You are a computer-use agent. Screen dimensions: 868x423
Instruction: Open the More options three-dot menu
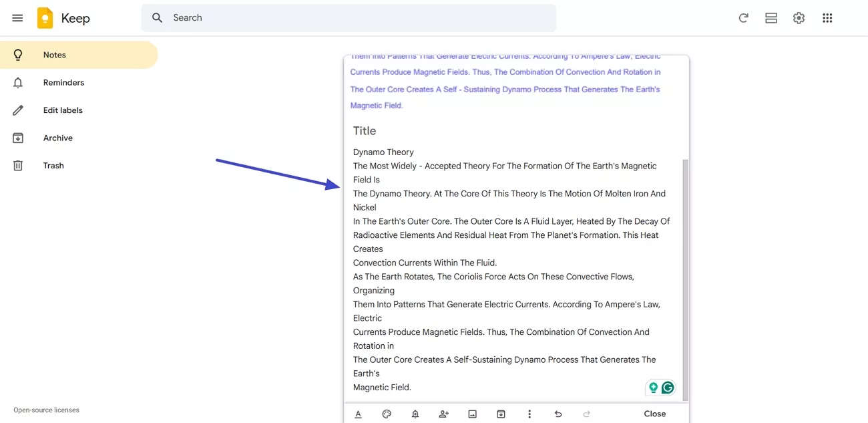(x=529, y=414)
